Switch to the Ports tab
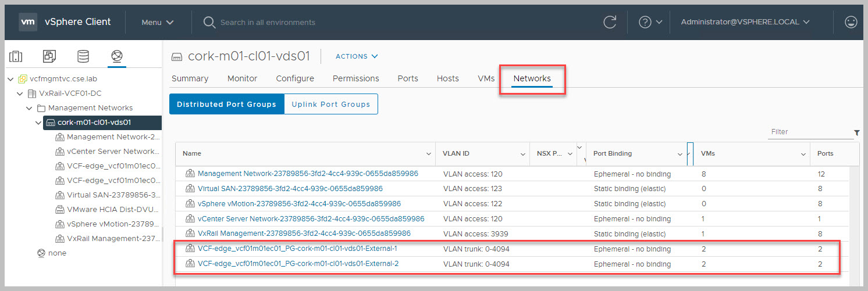Screen dimensions: 868x291 pyautogui.click(x=408, y=78)
